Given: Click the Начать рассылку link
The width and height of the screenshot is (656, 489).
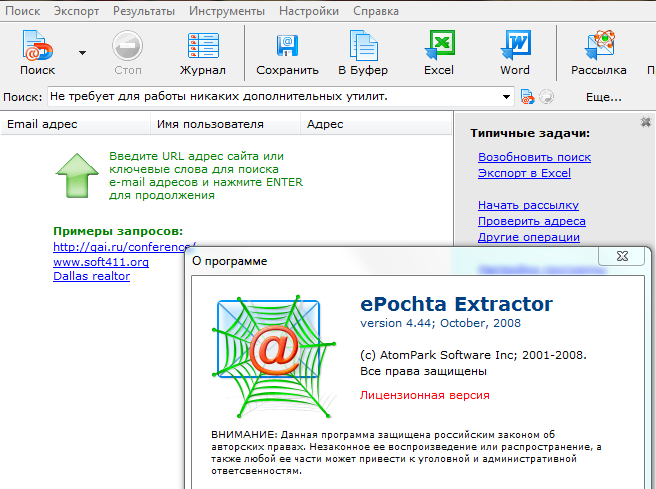Looking at the screenshot, I should pos(528,205).
